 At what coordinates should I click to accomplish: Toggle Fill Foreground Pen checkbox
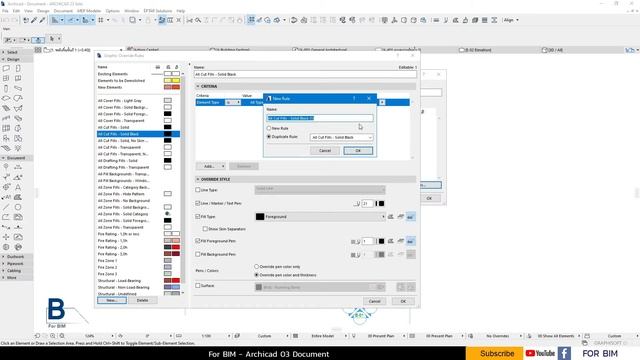pos(198,241)
